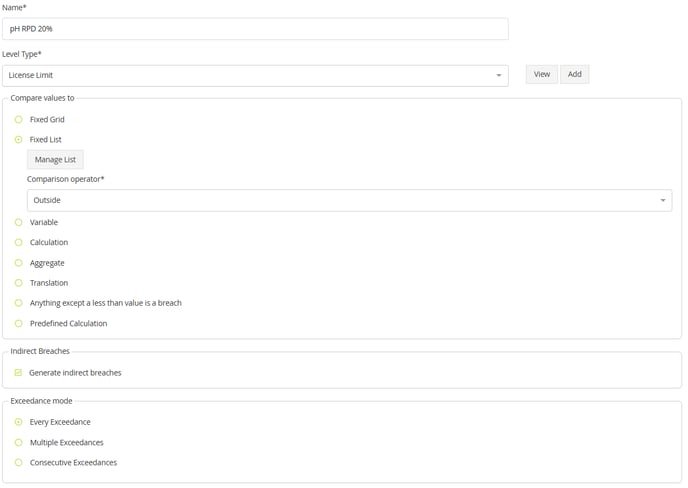Screen dimensions: 688x488
Task: Select Multiple Exceedances mode
Action: click(19, 442)
